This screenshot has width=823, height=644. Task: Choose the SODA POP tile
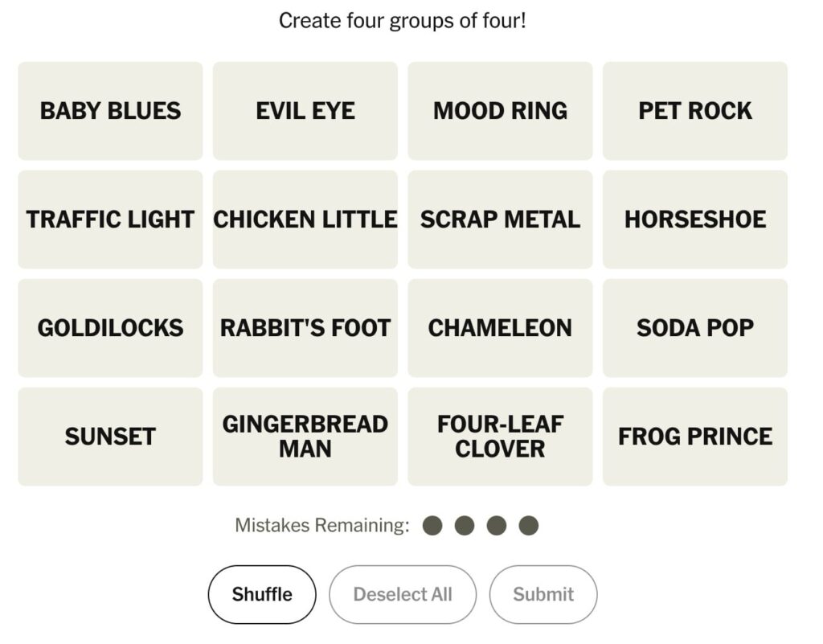695,328
